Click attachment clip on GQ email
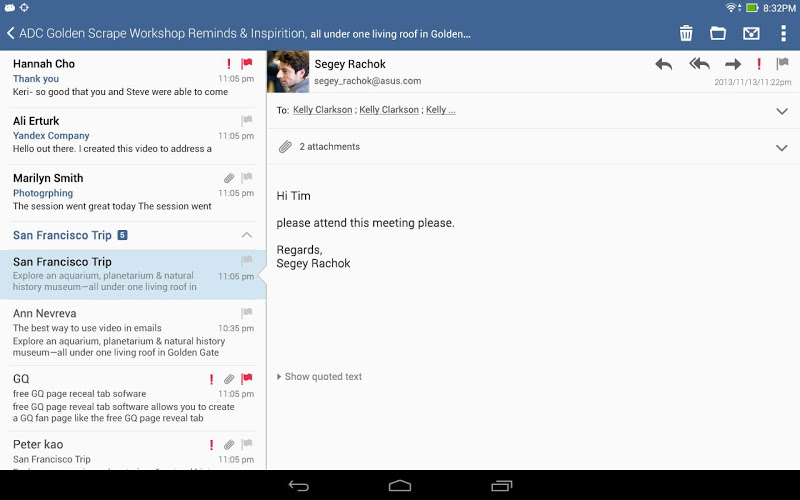Screen dimensions: 800x500 pos(229,379)
